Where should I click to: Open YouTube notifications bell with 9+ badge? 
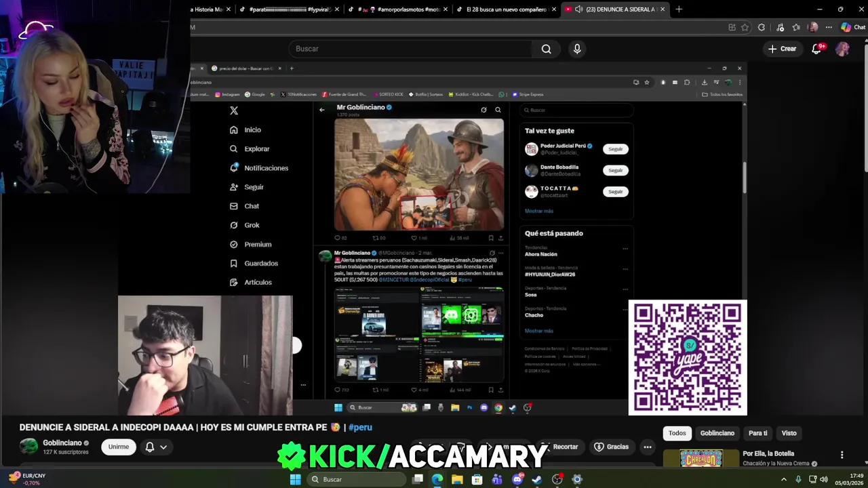coord(817,49)
